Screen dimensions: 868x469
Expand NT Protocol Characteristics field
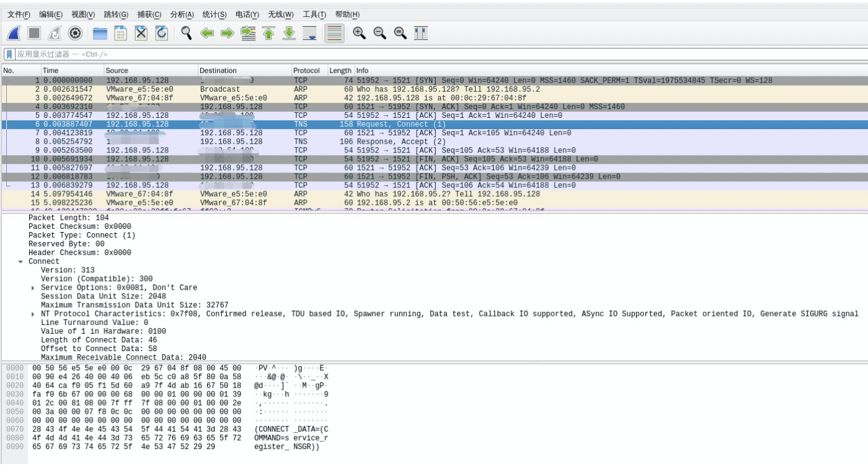[x=33, y=314]
